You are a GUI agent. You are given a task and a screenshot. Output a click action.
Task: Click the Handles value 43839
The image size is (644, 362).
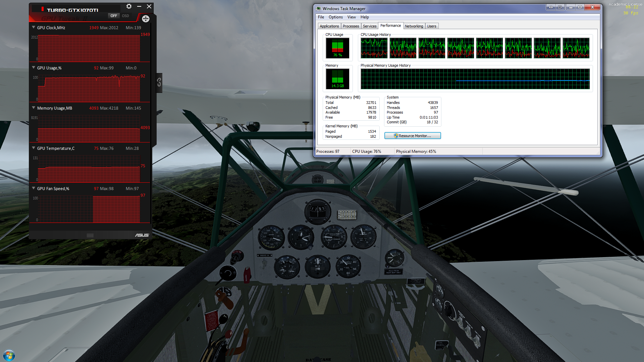click(x=433, y=103)
